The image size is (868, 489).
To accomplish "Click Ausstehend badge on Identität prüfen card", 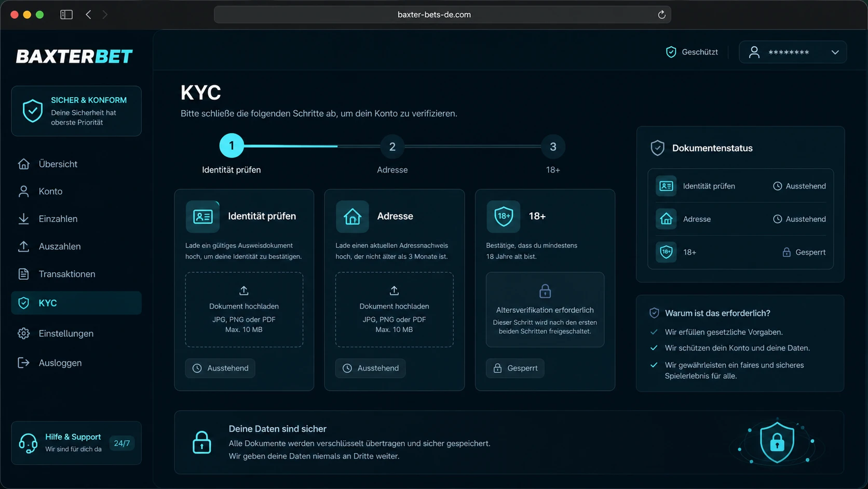I will pos(220,368).
